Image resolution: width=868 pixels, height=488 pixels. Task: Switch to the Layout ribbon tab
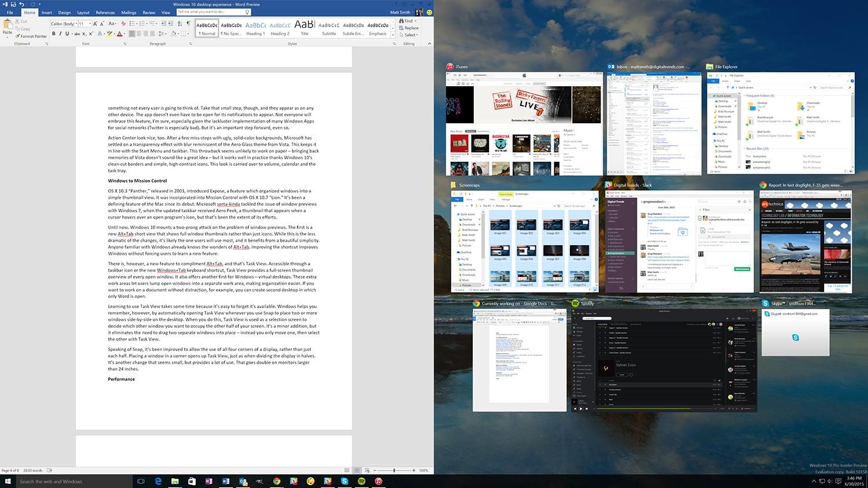coord(83,13)
